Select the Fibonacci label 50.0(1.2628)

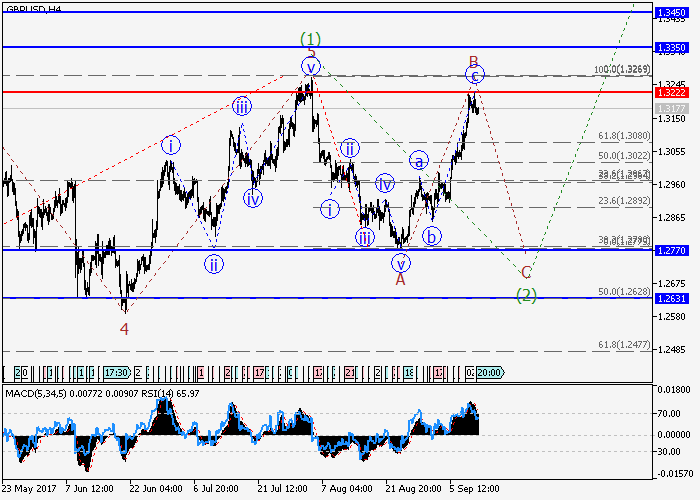coord(624,292)
